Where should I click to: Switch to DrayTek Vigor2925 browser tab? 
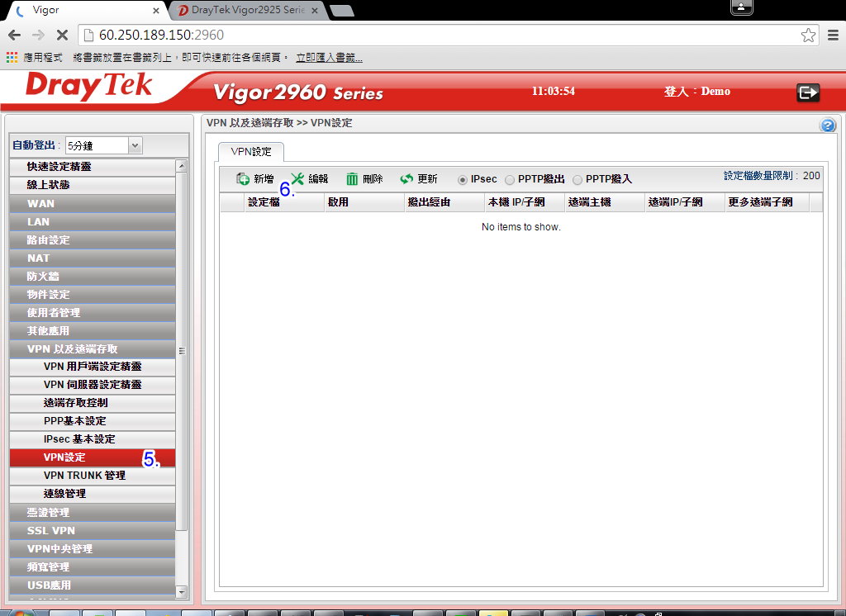248,10
